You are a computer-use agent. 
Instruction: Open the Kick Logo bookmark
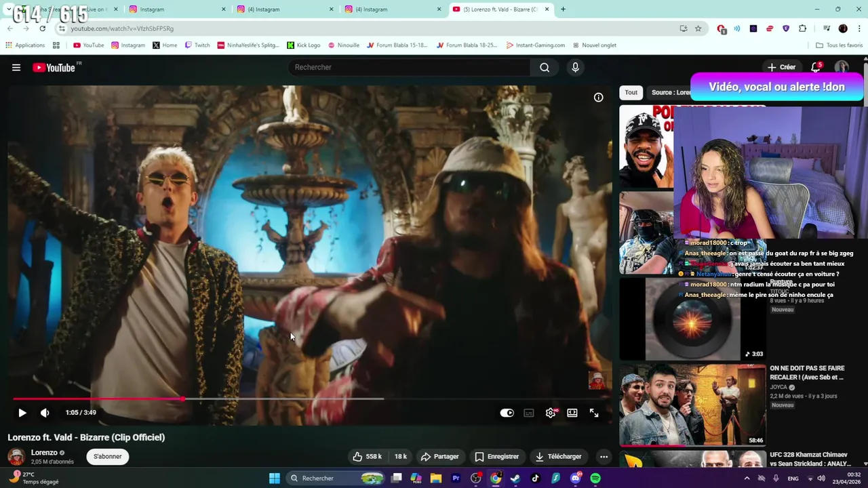click(303, 45)
